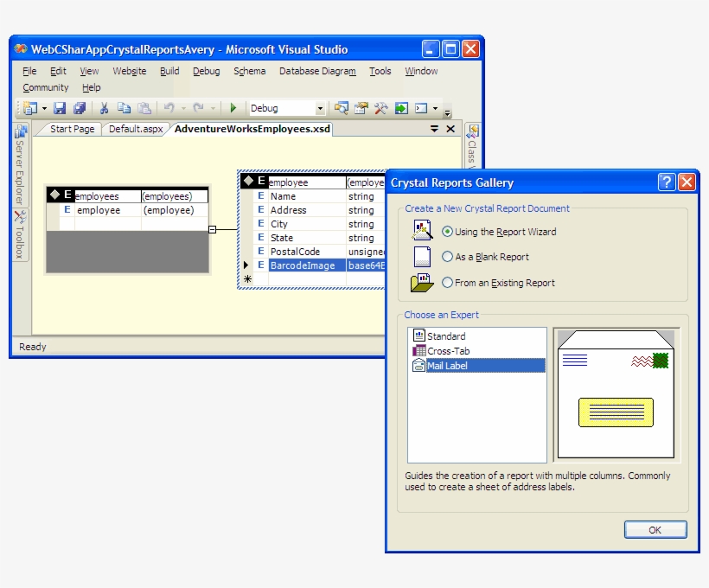Click the blank report page icon

coord(422,257)
